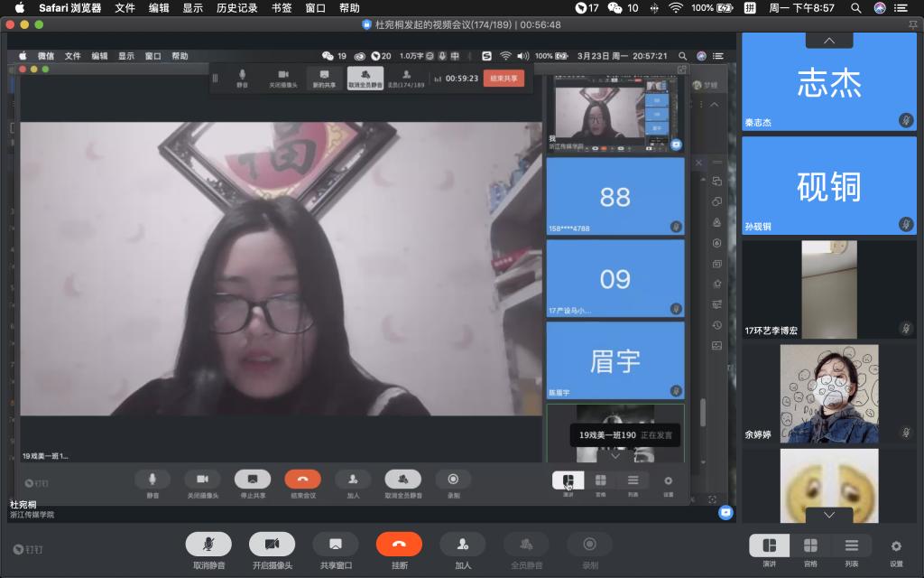Click the 全员静音 mute-all icon in bottom toolbar
Screen dimensions: 924x578
pyautogui.click(x=526, y=544)
